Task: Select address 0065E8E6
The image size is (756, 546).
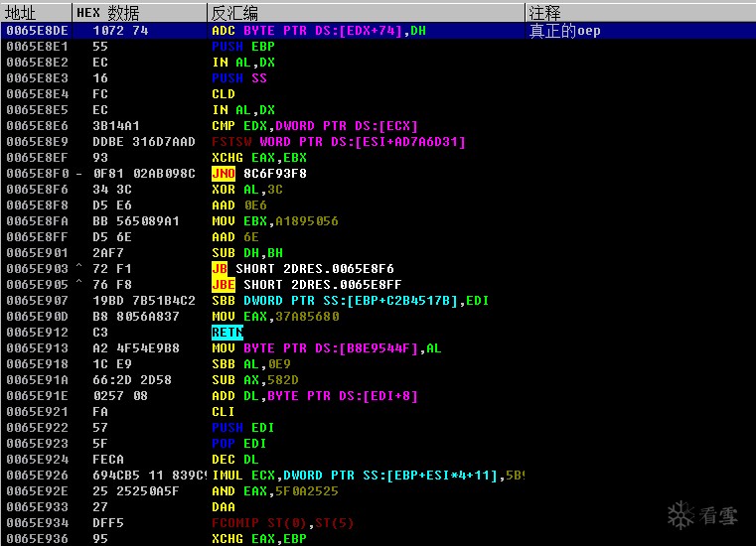Action: coord(38,126)
